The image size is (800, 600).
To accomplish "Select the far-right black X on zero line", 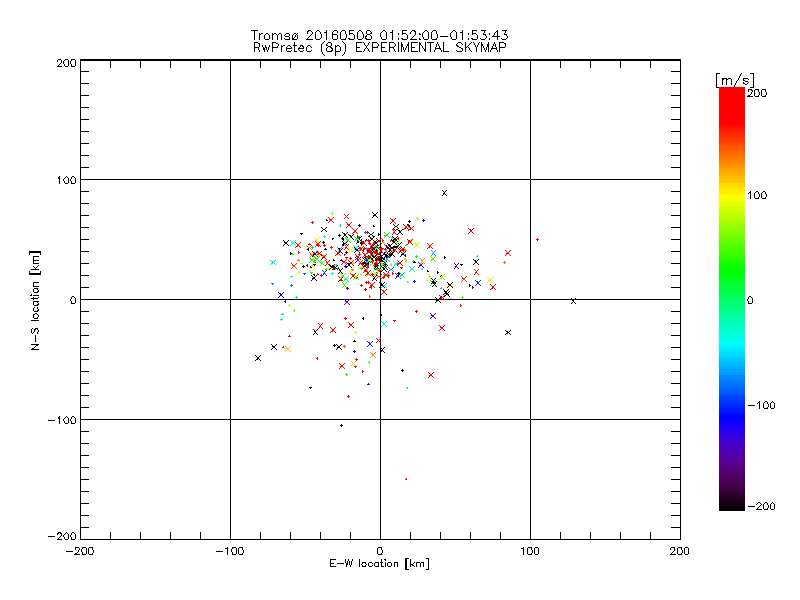I will click(573, 301).
